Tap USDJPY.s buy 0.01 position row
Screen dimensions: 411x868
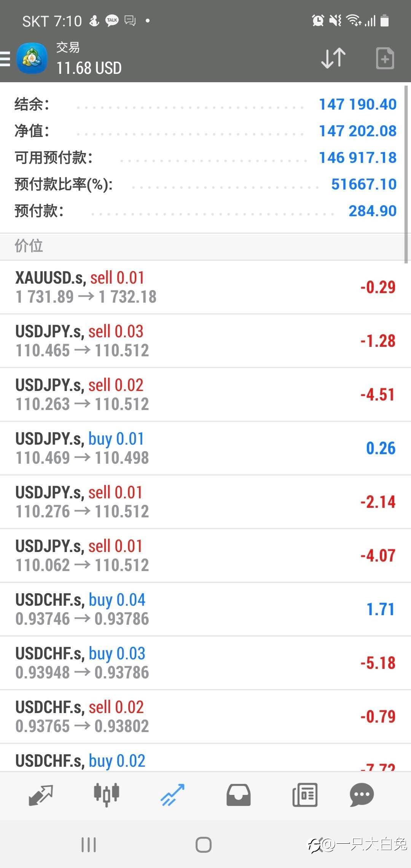pyautogui.click(x=205, y=448)
